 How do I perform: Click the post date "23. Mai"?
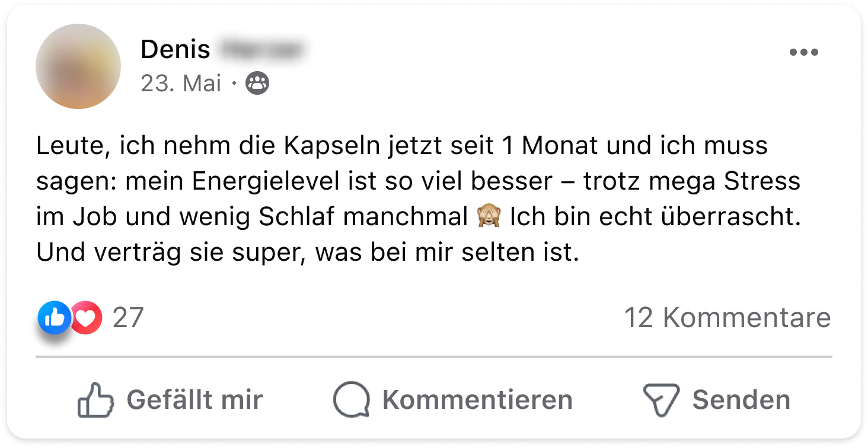[x=181, y=84]
